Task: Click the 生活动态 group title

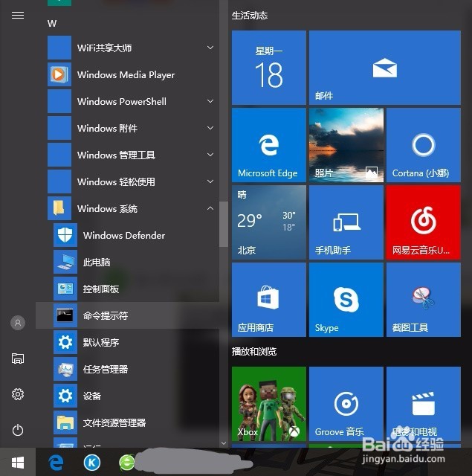Action: (x=249, y=16)
